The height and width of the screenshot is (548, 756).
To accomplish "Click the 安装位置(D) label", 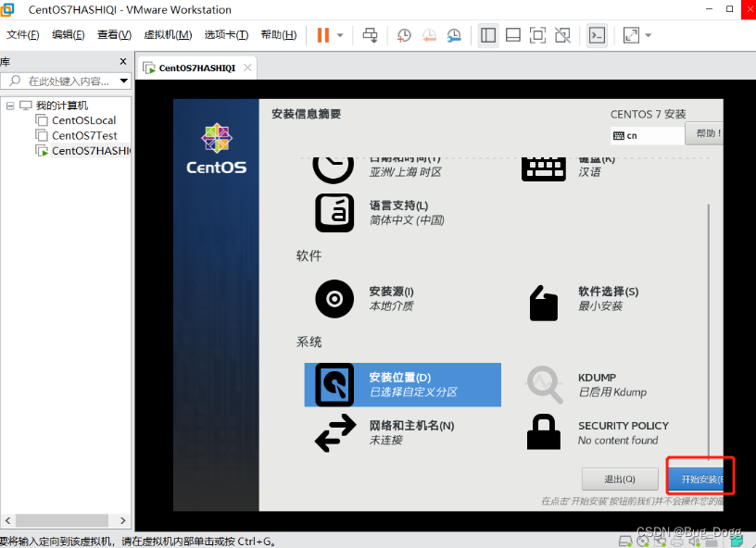I will click(x=400, y=378).
